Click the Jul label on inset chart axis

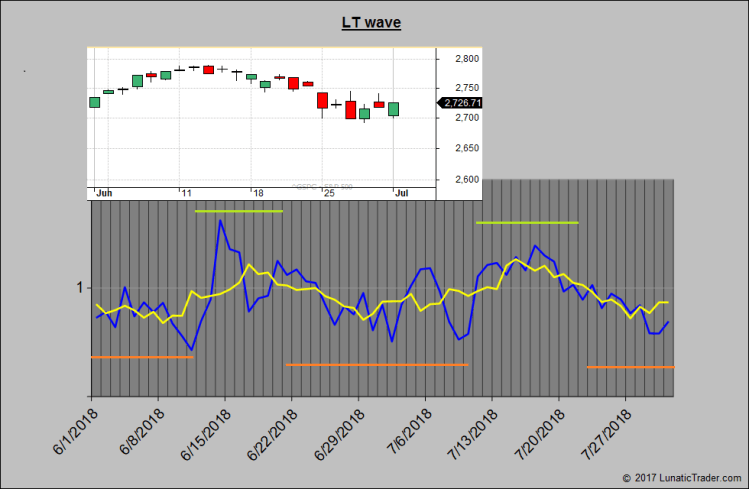tap(400, 191)
